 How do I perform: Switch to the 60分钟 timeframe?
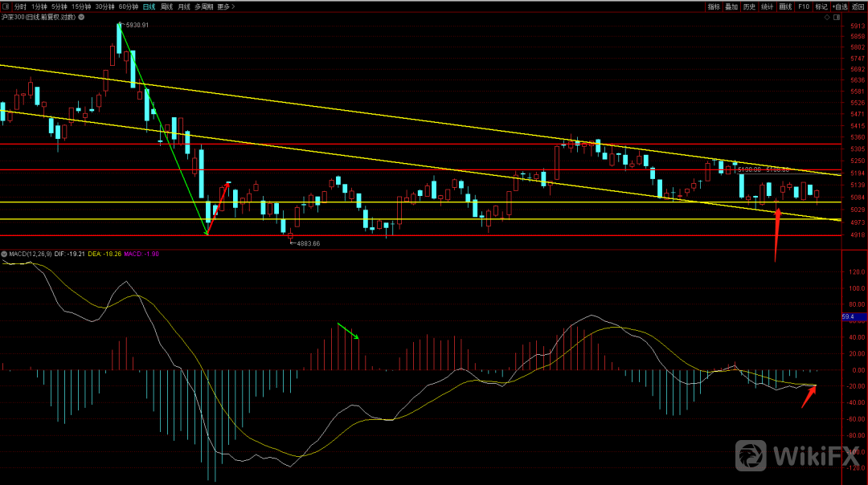129,6
